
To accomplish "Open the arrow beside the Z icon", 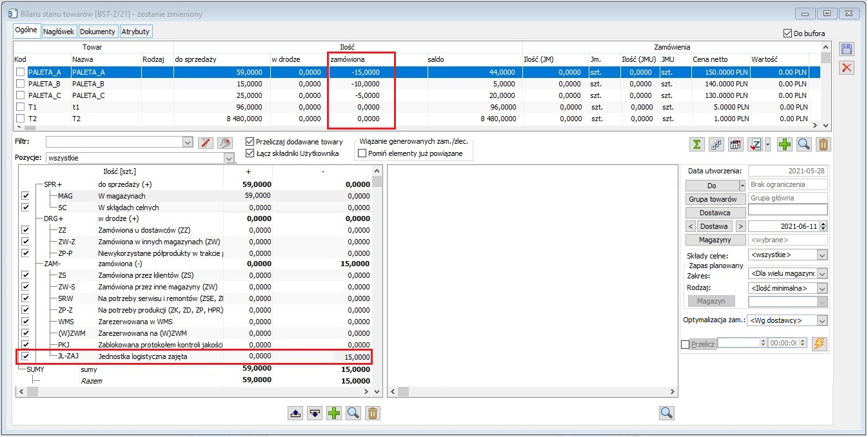I will coord(767,144).
